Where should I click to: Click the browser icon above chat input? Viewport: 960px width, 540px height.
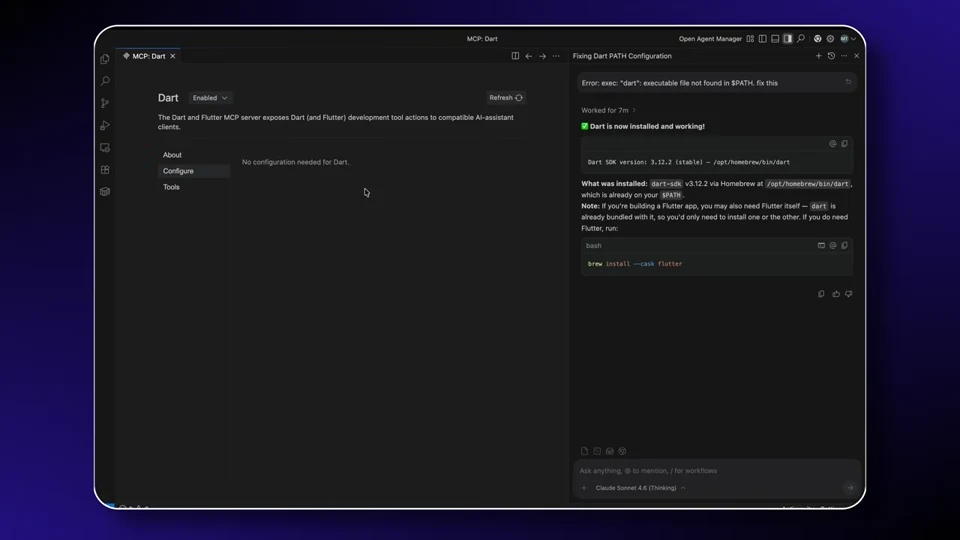click(x=622, y=451)
